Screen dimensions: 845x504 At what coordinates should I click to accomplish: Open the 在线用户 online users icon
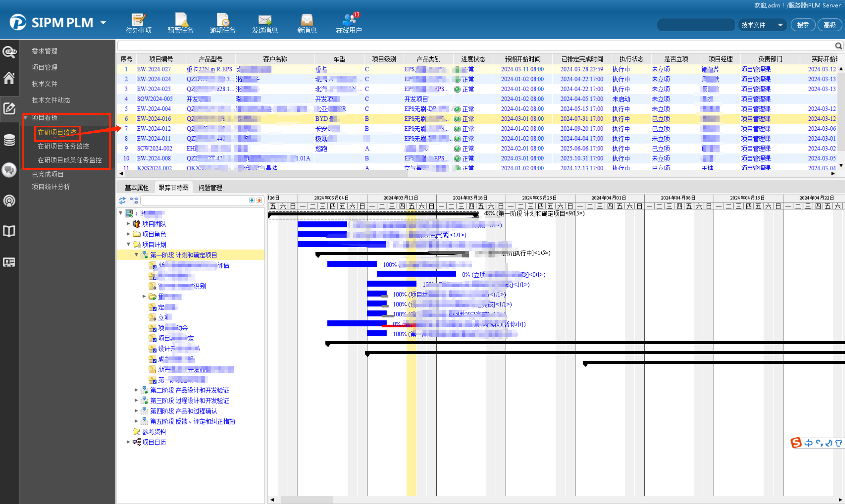click(349, 20)
